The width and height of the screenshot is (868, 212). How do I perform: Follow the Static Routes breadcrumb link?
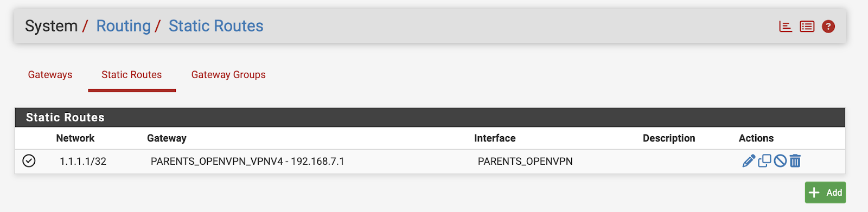216,26
